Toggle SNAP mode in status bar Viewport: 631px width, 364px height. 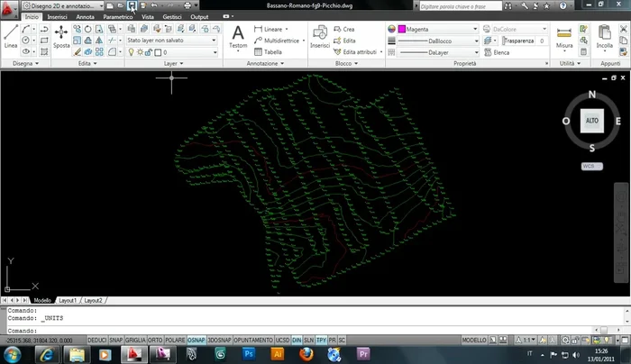[x=116, y=340]
